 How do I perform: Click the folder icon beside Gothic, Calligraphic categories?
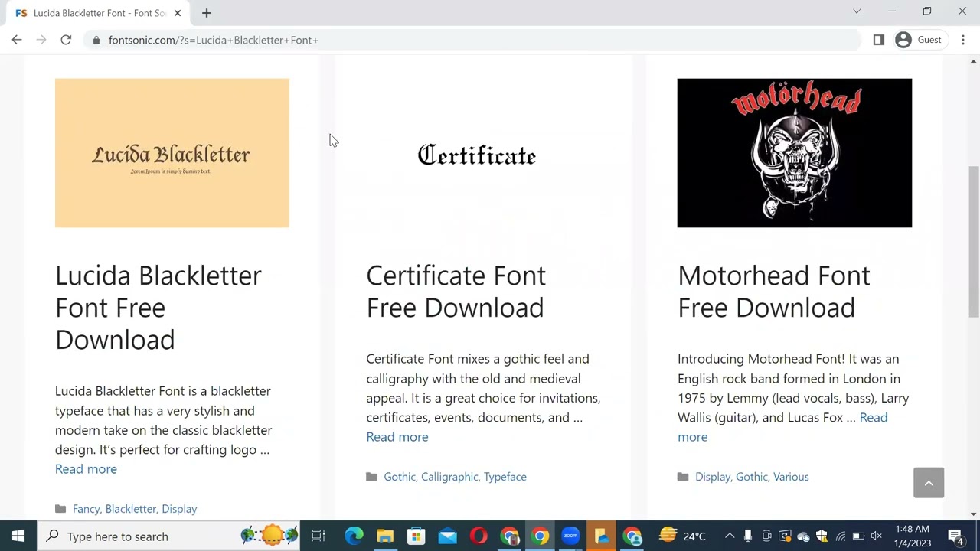371,477
